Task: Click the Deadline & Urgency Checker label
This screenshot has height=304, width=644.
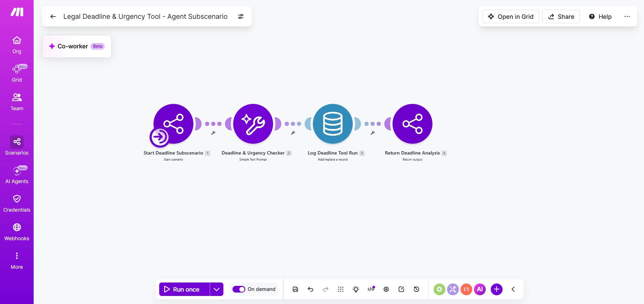Action: [253, 153]
